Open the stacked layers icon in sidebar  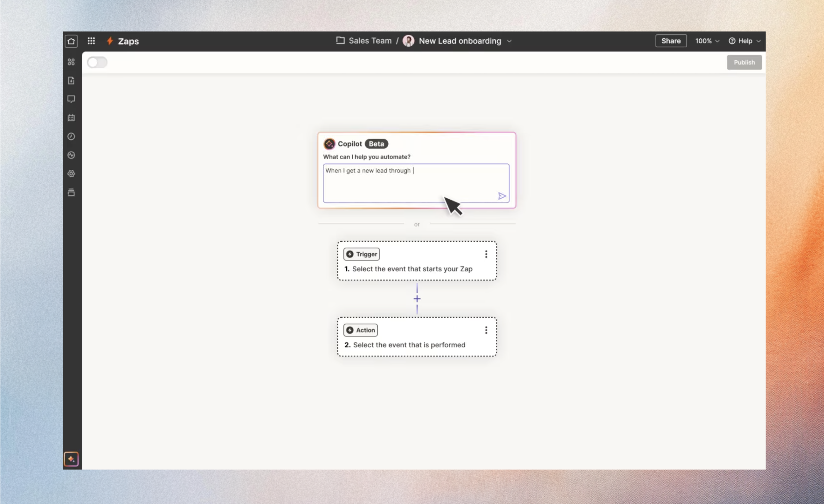(x=71, y=193)
